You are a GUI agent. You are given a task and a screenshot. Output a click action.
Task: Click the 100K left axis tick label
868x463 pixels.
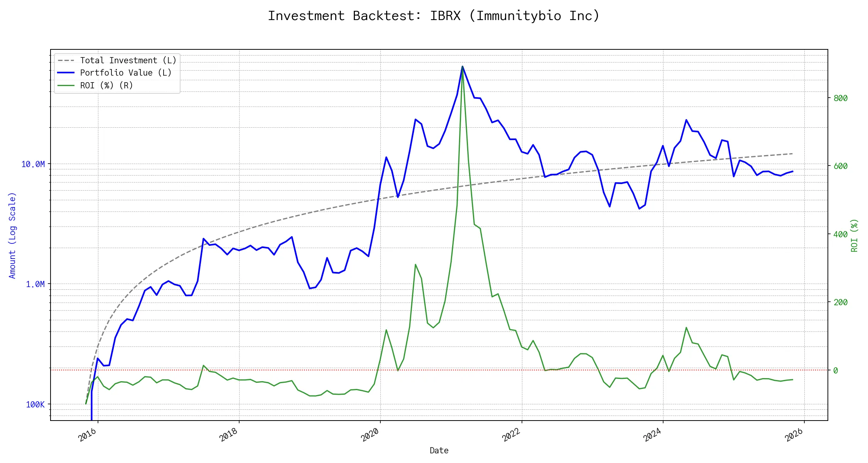[35, 404]
